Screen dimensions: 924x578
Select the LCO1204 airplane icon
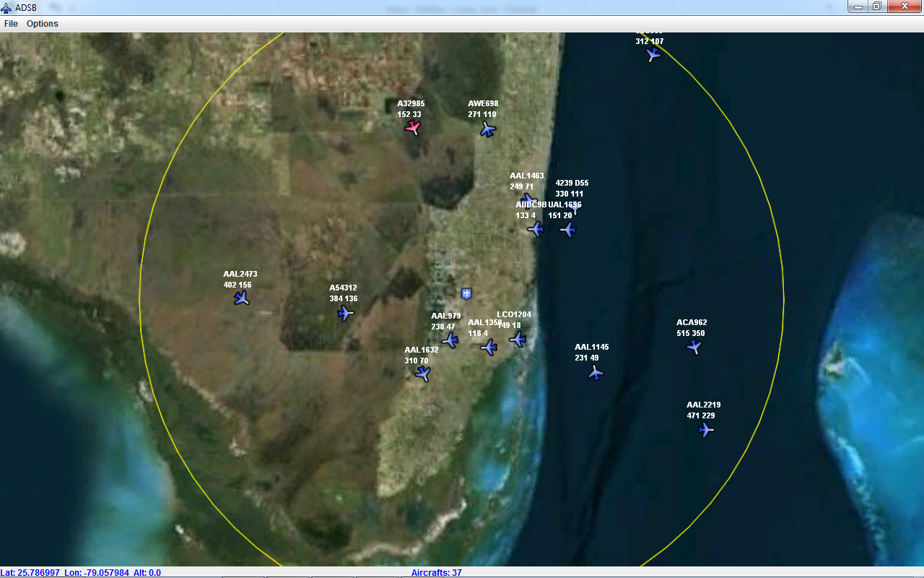[x=518, y=339]
